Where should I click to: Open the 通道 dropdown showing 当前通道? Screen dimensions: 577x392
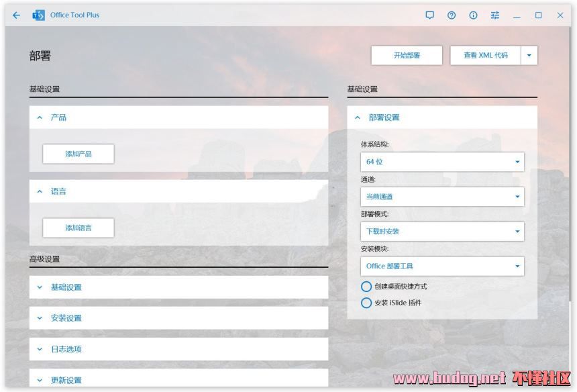442,197
